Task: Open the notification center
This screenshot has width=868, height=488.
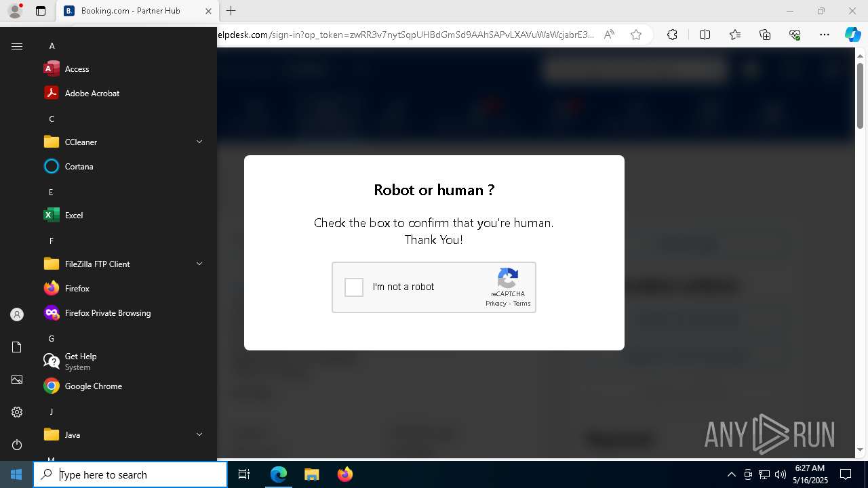Action: click(846, 474)
